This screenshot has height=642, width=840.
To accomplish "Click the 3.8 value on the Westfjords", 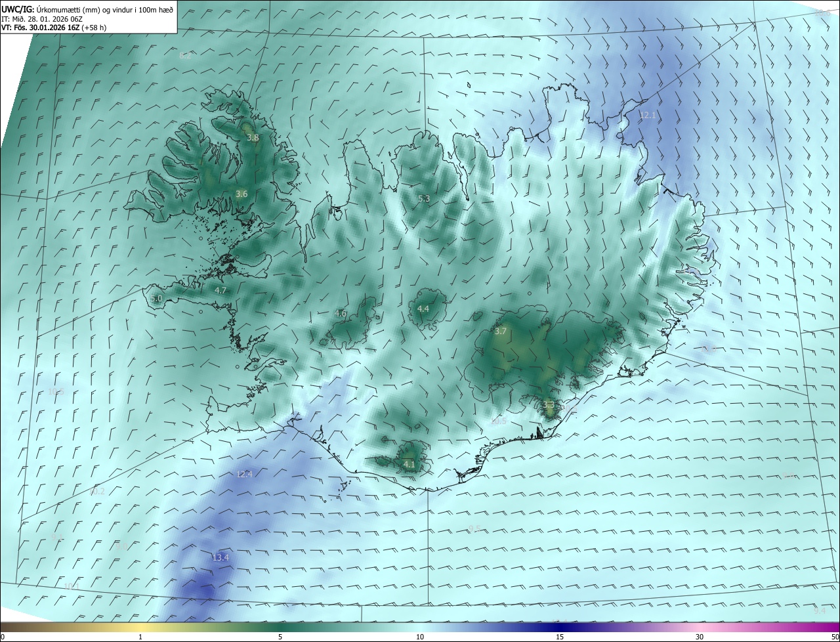I will coord(253,138).
